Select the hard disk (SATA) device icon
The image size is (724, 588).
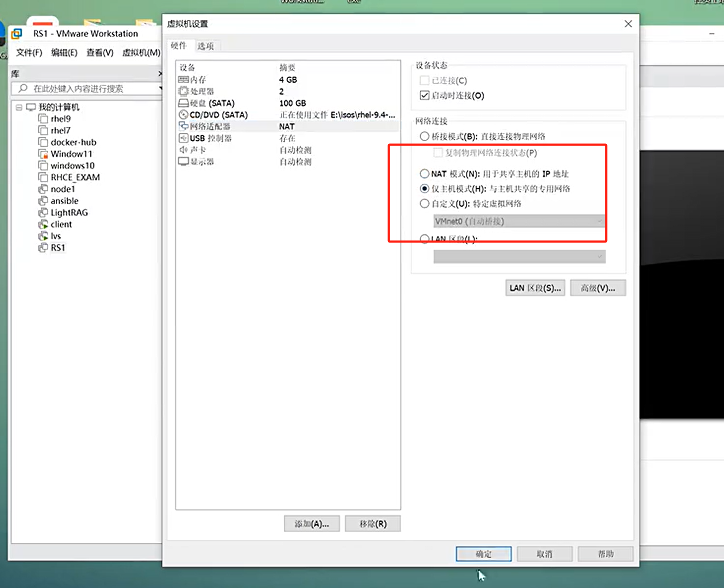coord(183,103)
